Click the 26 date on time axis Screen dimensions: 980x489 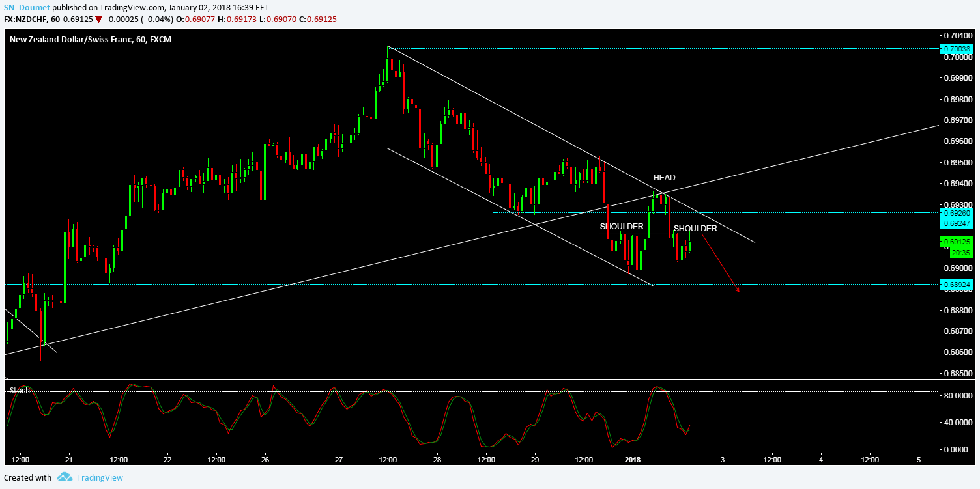[x=265, y=458]
